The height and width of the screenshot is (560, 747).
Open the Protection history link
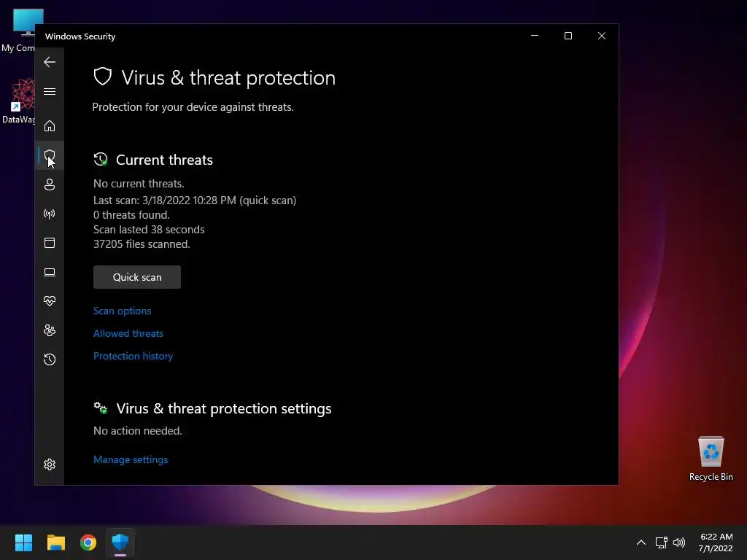pyautogui.click(x=133, y=356)
